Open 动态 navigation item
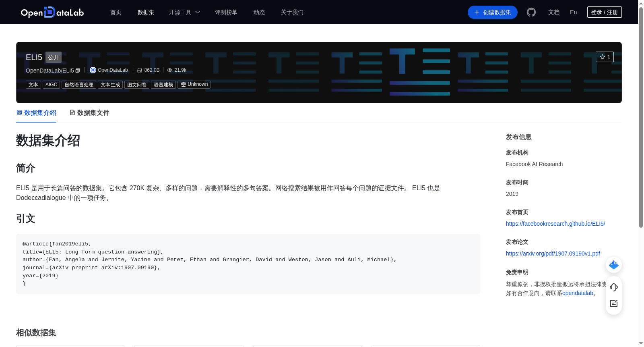The image size is (644, 347). click(x=259, y=12)
